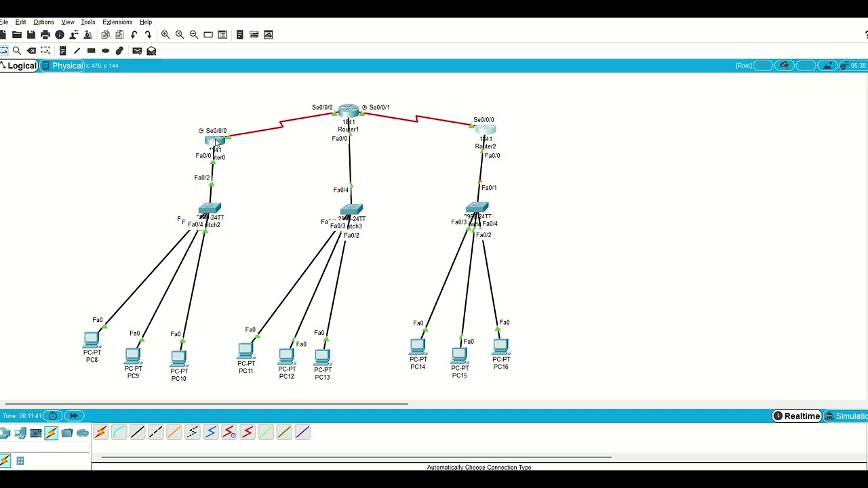Undo the last action
This screenshot has height=488, width=868.
(134, 35)
